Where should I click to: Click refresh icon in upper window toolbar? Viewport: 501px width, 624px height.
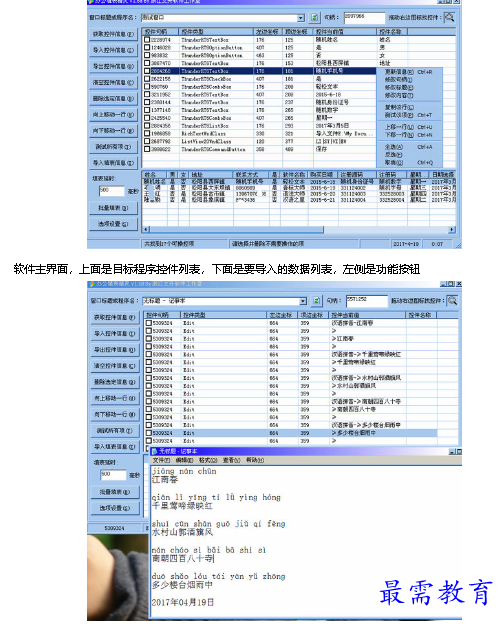314,18
